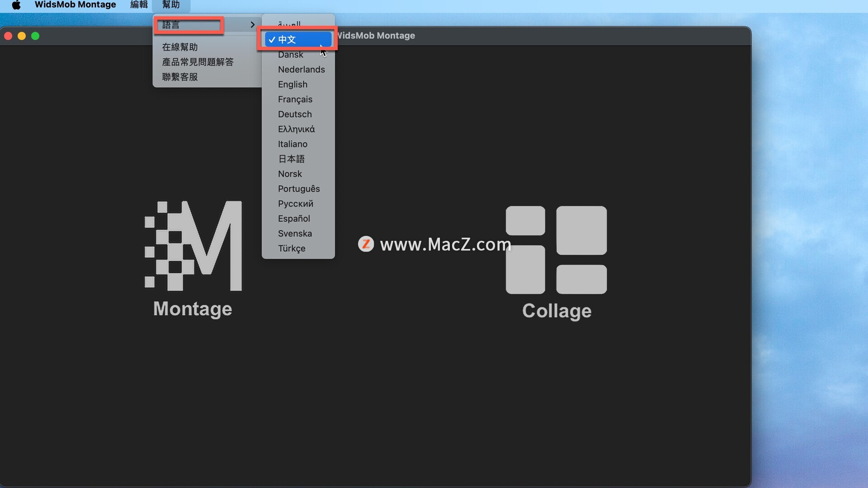Open Montage mode via pixel M icon

click(x=193, y=246)
